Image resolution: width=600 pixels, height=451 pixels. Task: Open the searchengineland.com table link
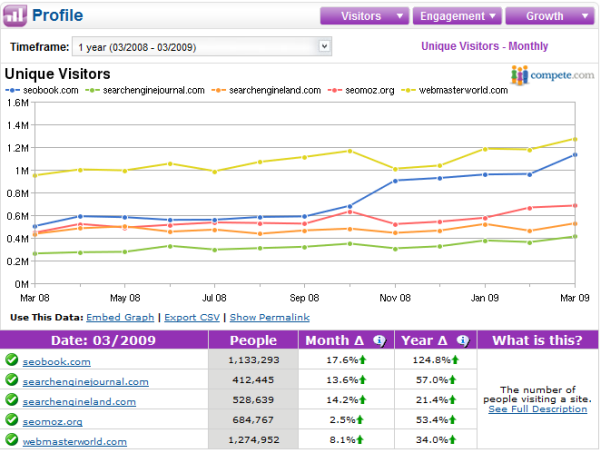coord(79,401)
